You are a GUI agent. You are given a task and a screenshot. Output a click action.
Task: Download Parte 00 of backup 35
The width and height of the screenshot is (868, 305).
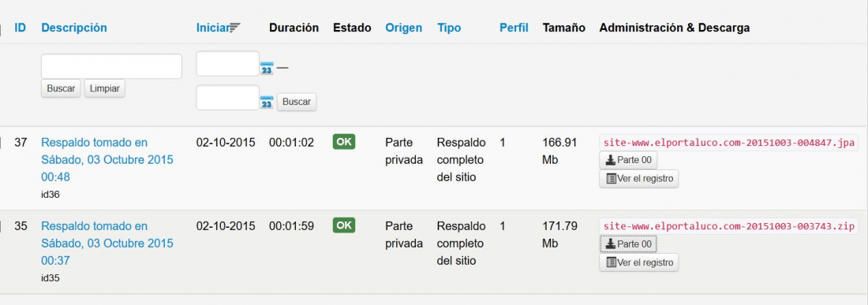pos(628,244)
